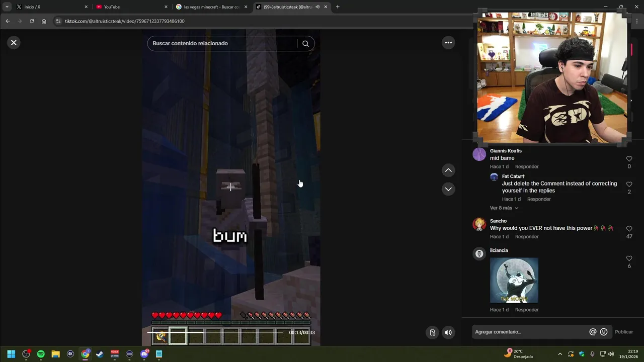Like Giannis Koufis's comment
Image resolution: width=644 pixels, height=362 pixels.
[629, 159]
